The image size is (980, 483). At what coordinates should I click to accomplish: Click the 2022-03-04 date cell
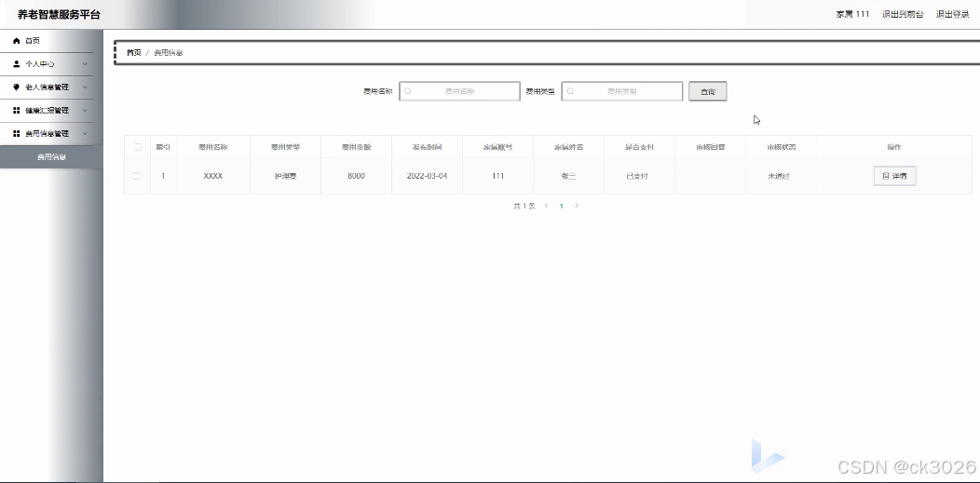pyautogui.click(x=427, y=176)
